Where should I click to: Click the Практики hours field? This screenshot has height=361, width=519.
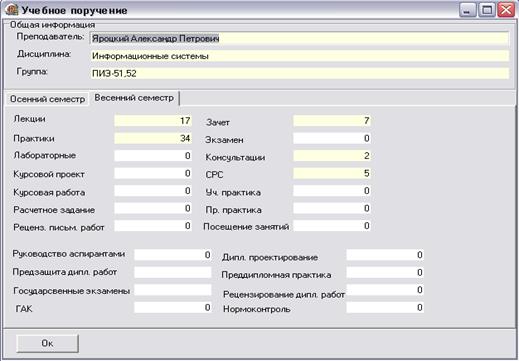(153, 138)
